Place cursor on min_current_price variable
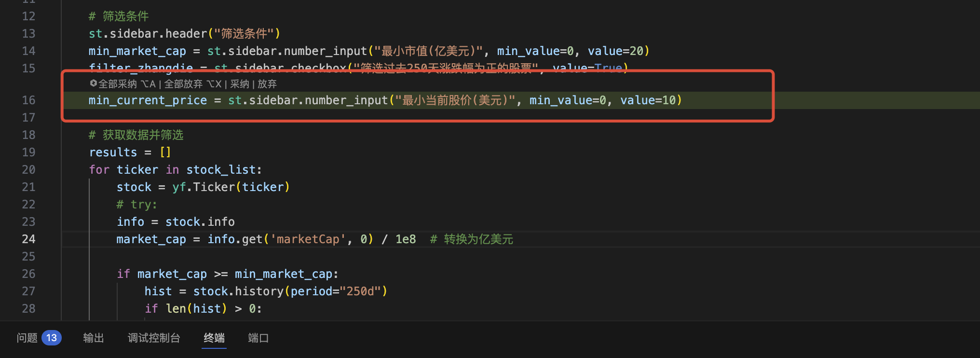 coord(148,100)
